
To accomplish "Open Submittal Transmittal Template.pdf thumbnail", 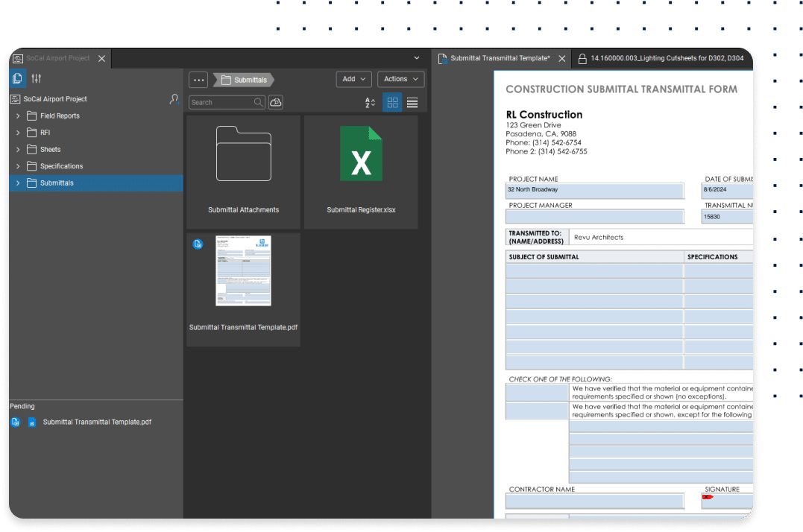I will click(243, 290).
